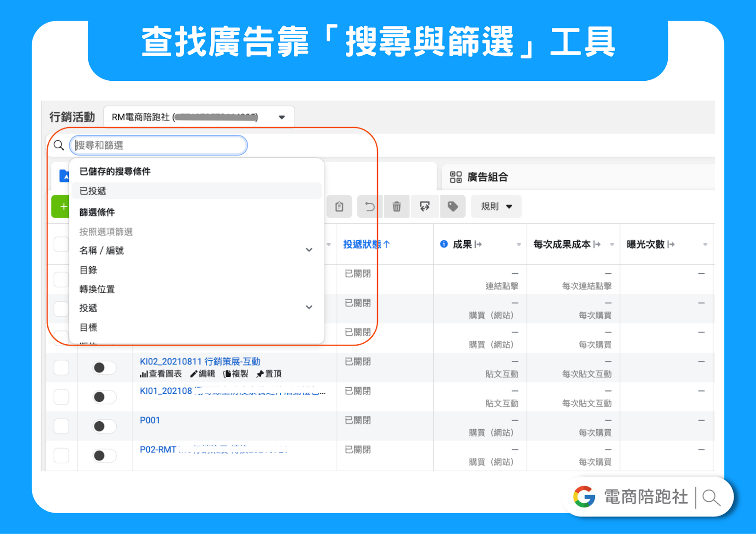
Task: Click the info icon beside 成果
Action: (444, 244)
